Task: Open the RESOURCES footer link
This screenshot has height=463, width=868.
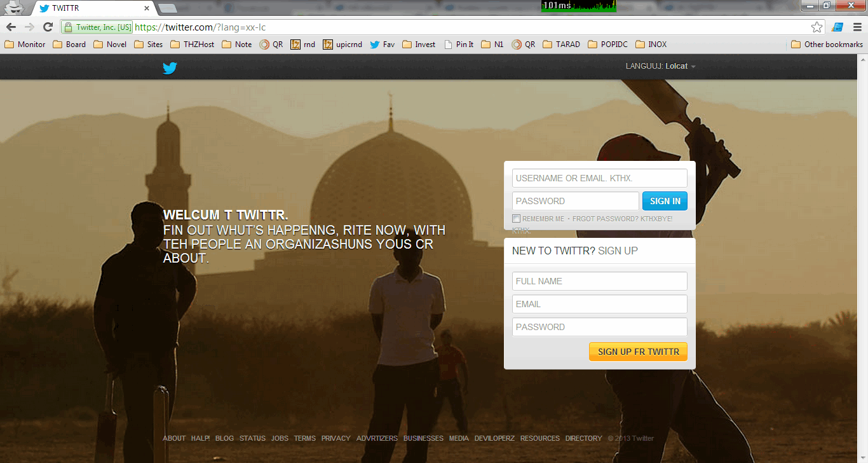Action: click(x=540, y=438)
